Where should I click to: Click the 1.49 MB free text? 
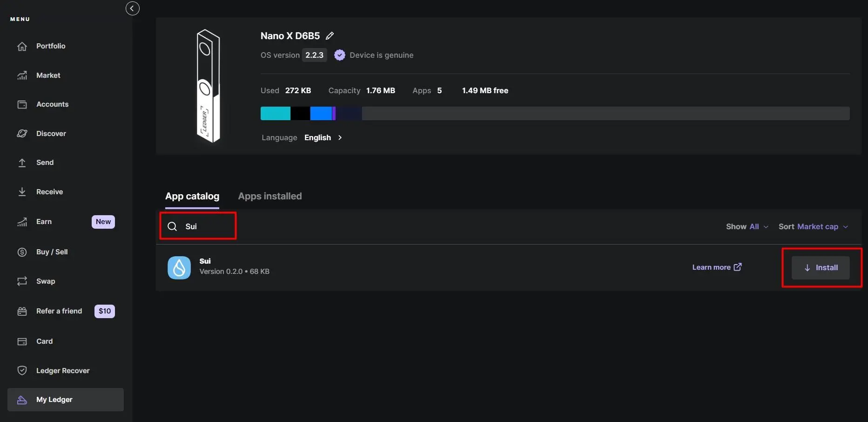point(485,90)
